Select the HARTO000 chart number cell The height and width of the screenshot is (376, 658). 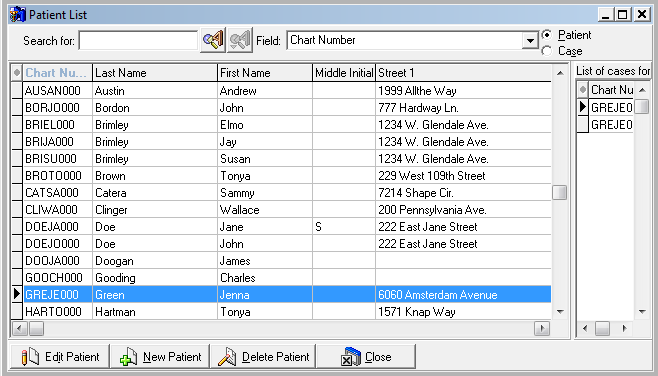point(57,312)
